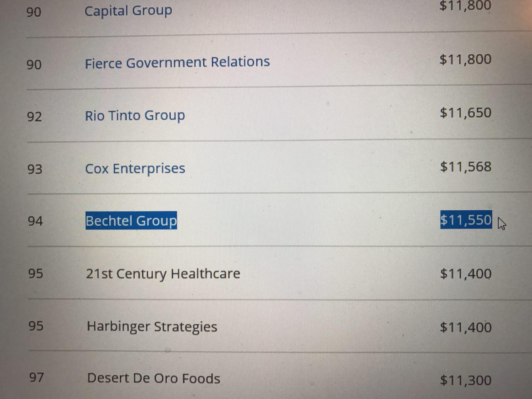Open the Rio Tinto Group entry
Image resolution: width=532 pixels, height=399 pixels.
click(x=135, y=116)
